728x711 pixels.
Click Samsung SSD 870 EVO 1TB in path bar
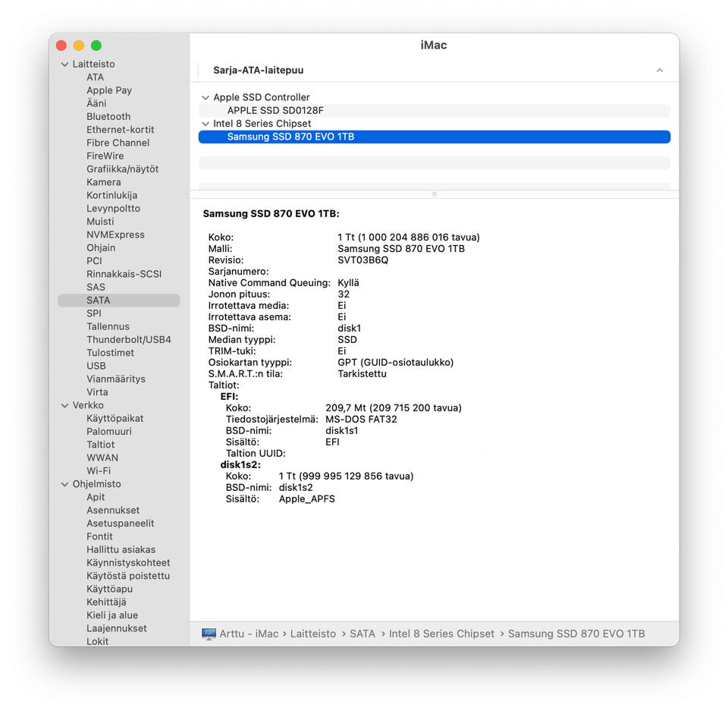pyautogui.click(x=576, y=634)
